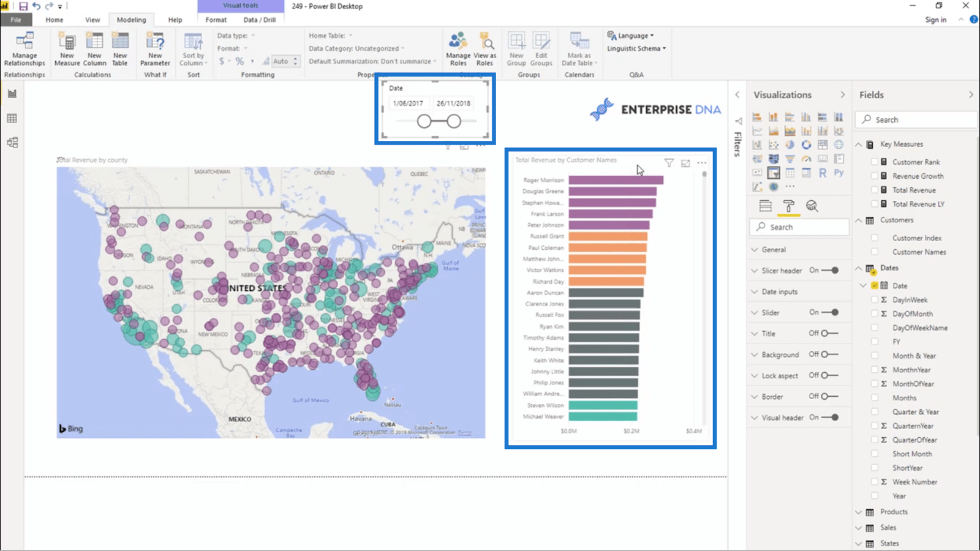The image size is (980, 551).
Task: Expand the States table
Action: (x=859, y=544)
